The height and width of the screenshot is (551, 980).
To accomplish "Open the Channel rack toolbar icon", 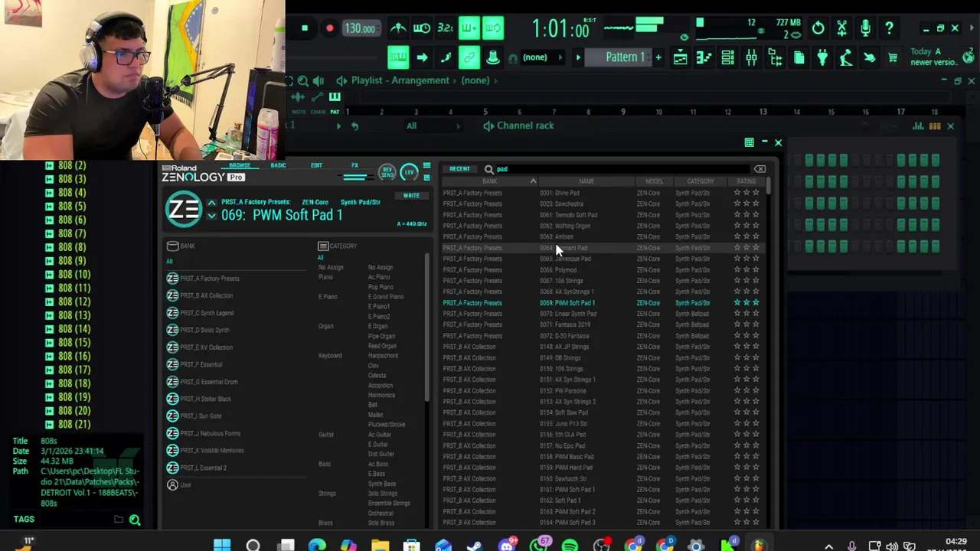I will coord(728,57).
